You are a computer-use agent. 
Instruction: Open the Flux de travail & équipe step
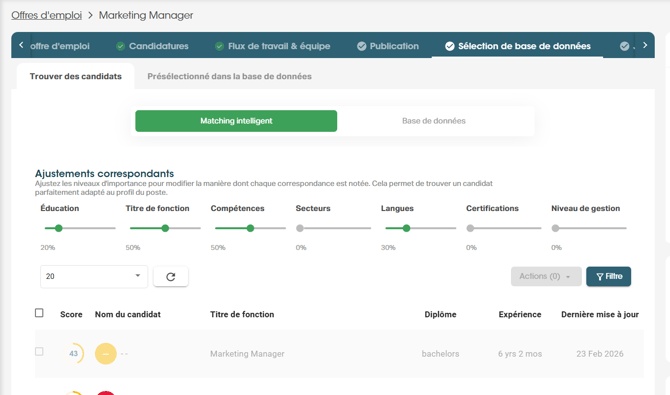273,46
